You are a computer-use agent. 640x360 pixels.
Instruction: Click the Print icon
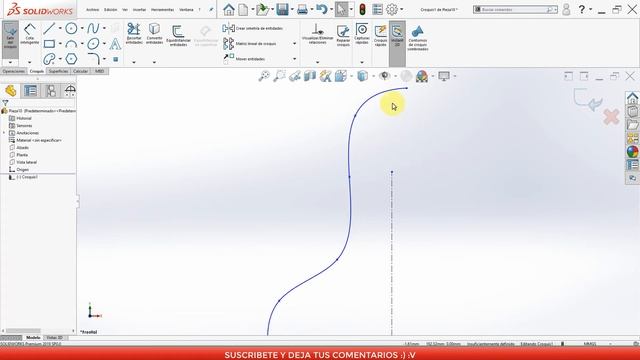(302, 9)
